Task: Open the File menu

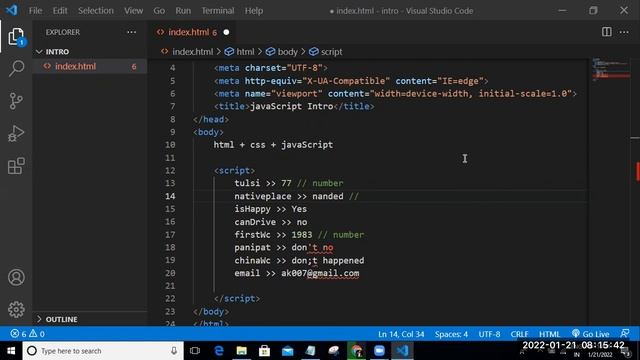Action: click(36, 11)
